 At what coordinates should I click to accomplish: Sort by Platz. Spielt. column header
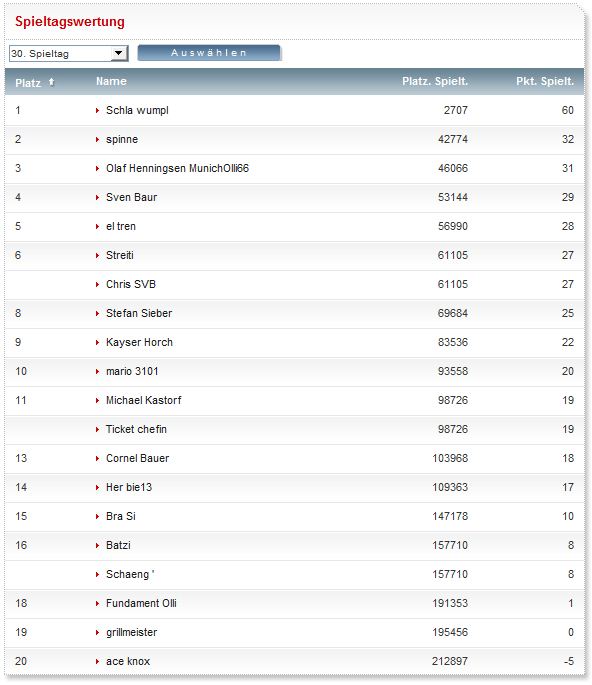pyautogui.click(x=435, y=81)
